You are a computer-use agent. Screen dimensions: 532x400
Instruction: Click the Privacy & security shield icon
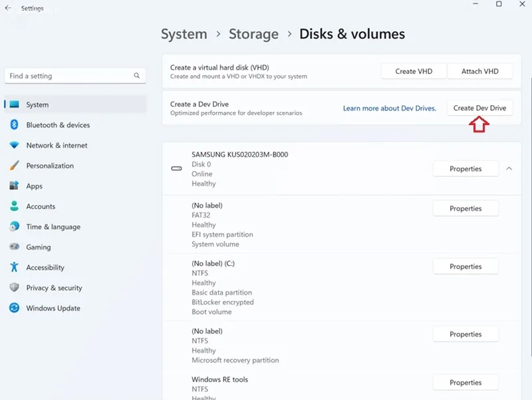pyautogui.click(x=14, y=288)
